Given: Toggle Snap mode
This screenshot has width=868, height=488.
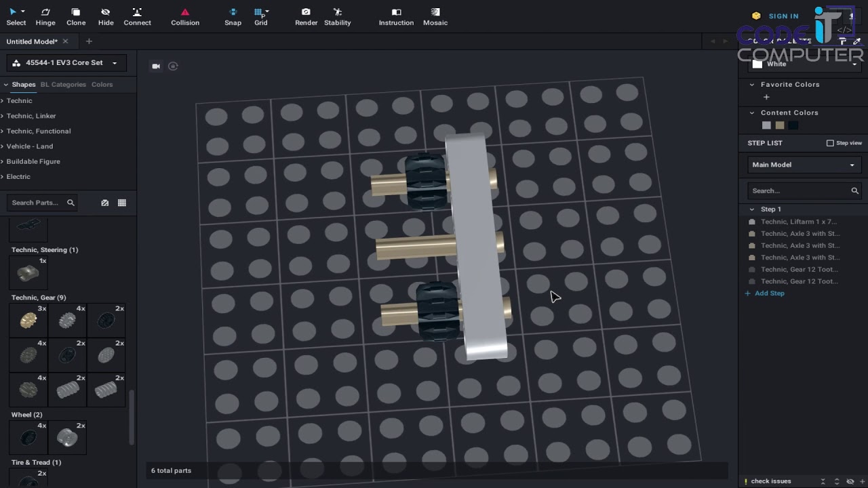Looking at the screenshot, I should 233,16.
